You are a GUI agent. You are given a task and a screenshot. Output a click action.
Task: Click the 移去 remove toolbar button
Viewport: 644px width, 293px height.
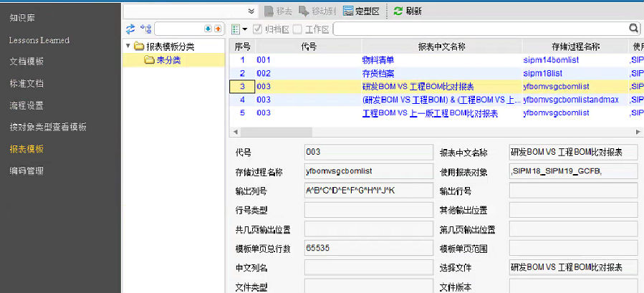(278, 11)
